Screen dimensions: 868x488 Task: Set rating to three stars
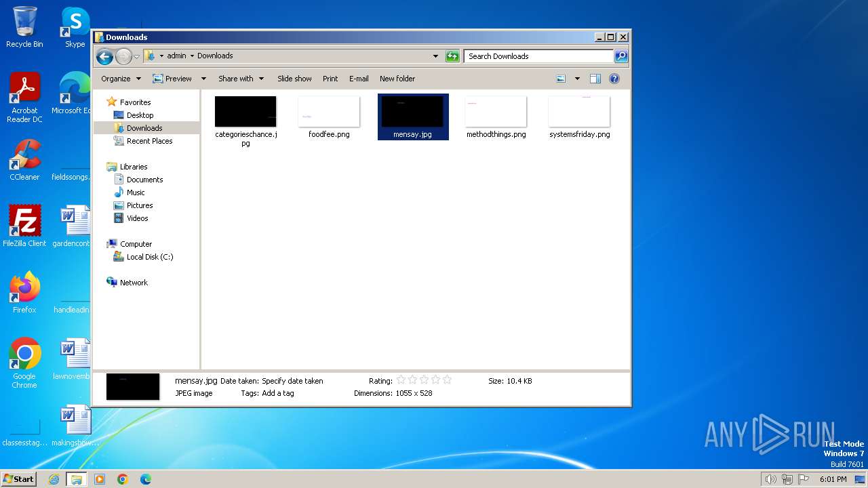[x=424, y=380]
